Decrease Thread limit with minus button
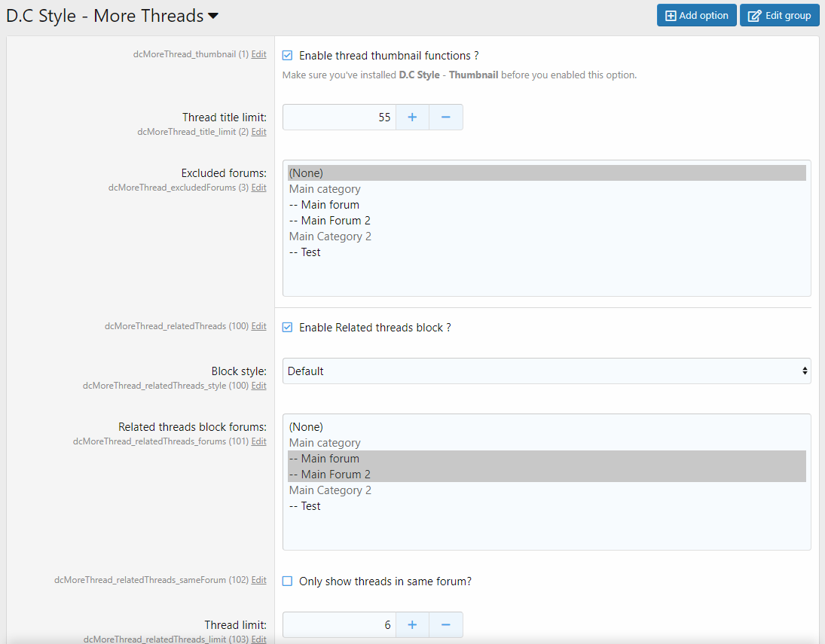 [445, 624]
